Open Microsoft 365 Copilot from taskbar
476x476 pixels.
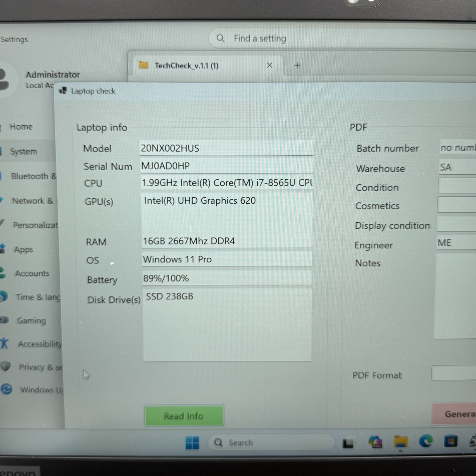coord(375,442)
